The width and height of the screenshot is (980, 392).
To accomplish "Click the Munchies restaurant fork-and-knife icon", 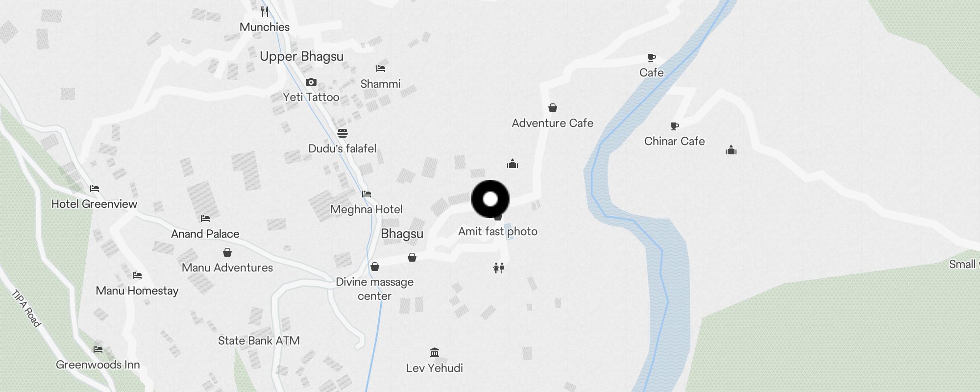I will (x=265, y=12).
